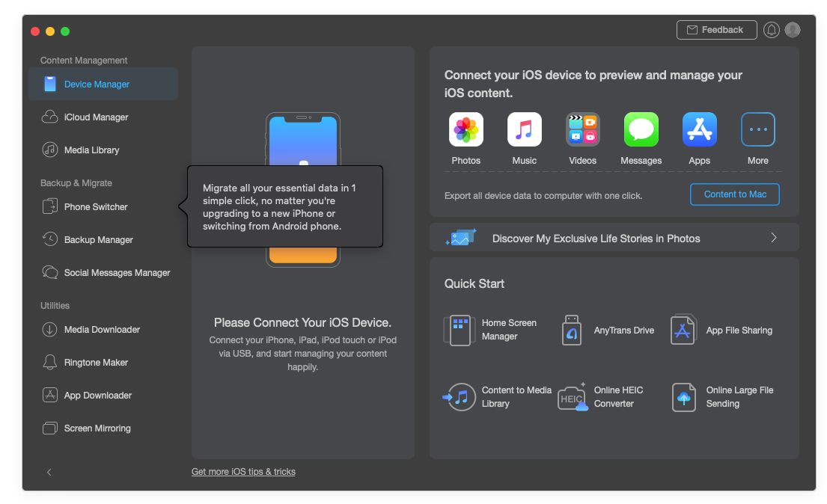827x504 pixels.
Task: Open the Photos icon
Action: 466,130
